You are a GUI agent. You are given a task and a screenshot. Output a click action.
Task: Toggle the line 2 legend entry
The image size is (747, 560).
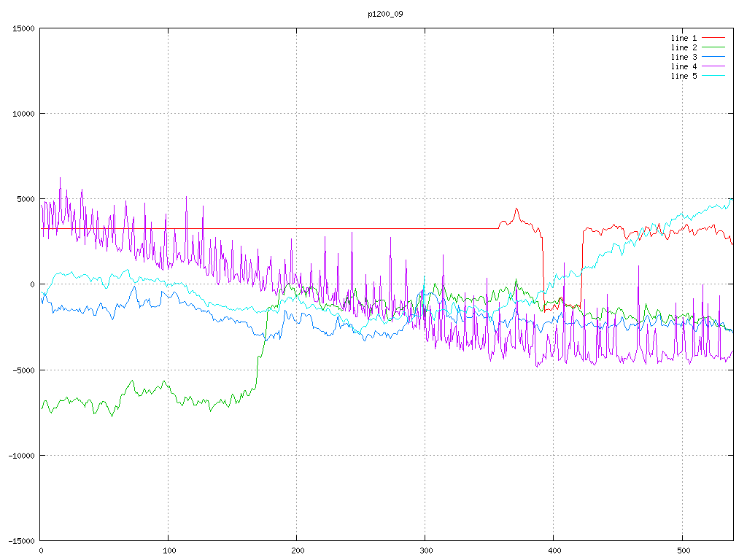tap(684, 47)
